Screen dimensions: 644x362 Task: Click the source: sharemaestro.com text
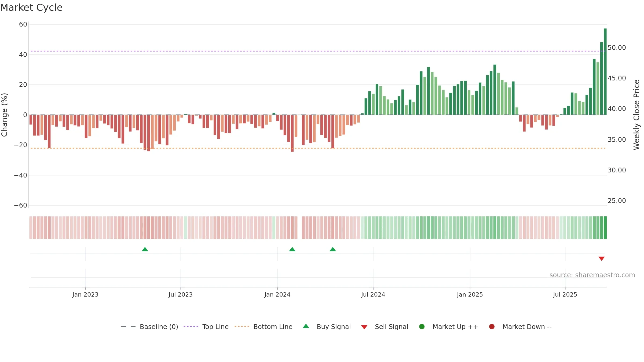click(592, 275)
